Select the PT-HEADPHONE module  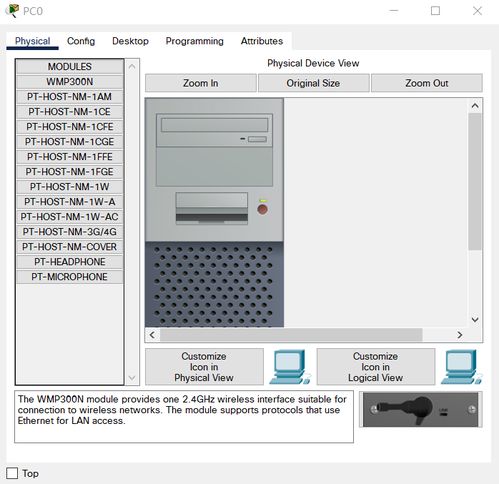coord(70,262)
